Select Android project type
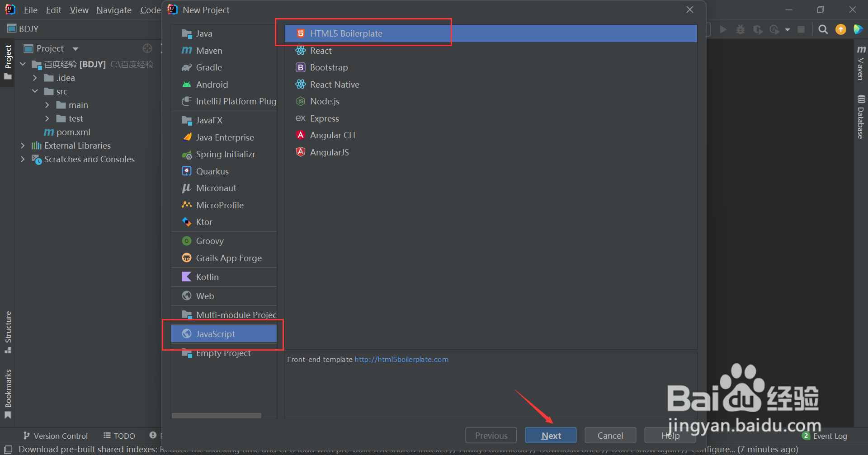868x455 pixels. click(x=224, y=84)
